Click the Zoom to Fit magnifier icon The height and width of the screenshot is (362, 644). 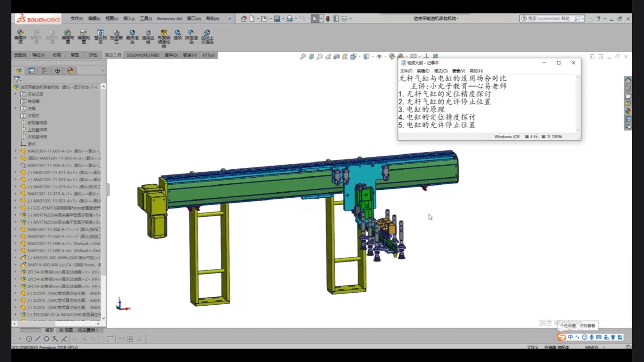click(x=303, y=56)
